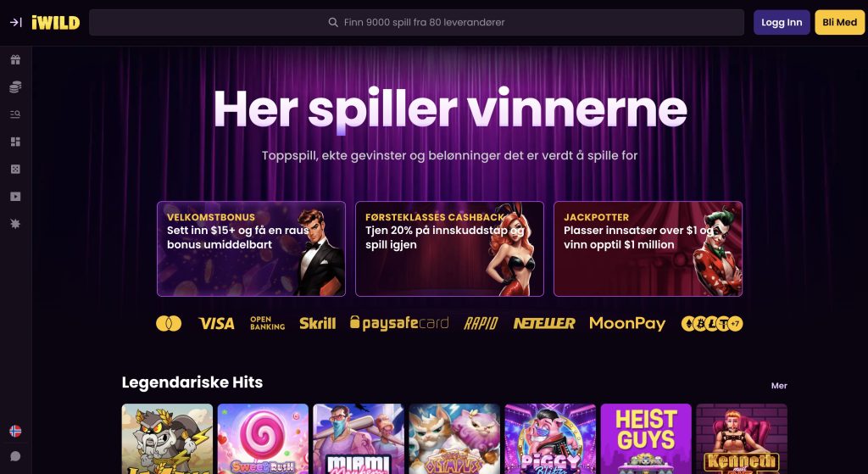Viewport: 868px width, 474px height.
Task: Expand the crypto payment options +7 icon
Action: click(x=735, y=324)
